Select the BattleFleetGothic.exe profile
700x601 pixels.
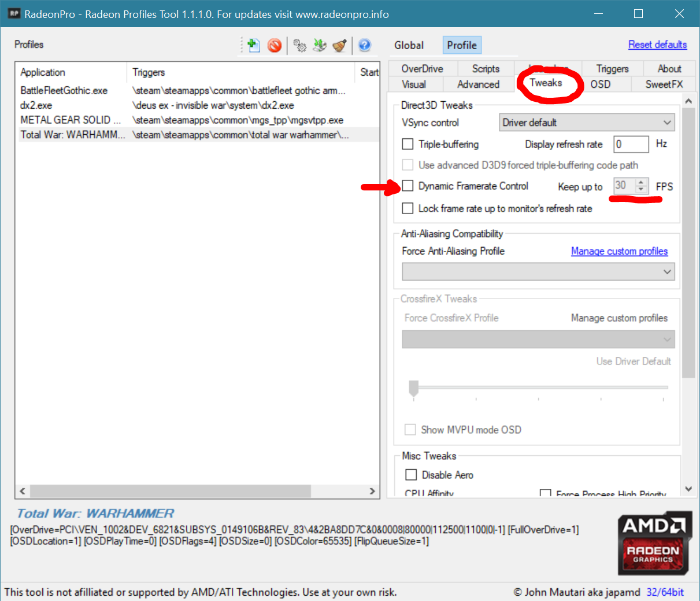pyautogui.click(x=64, y=90)
